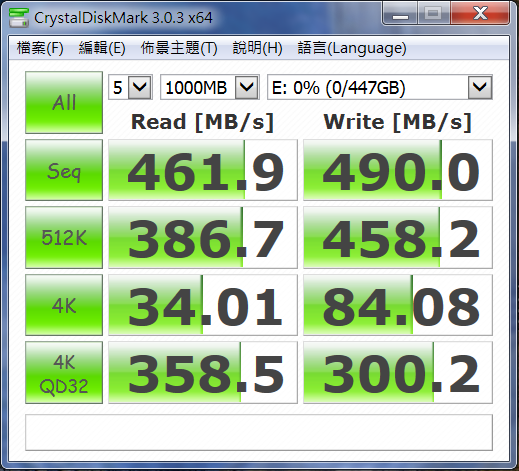Start all benchmarks with All button

[x=64, y=102]
